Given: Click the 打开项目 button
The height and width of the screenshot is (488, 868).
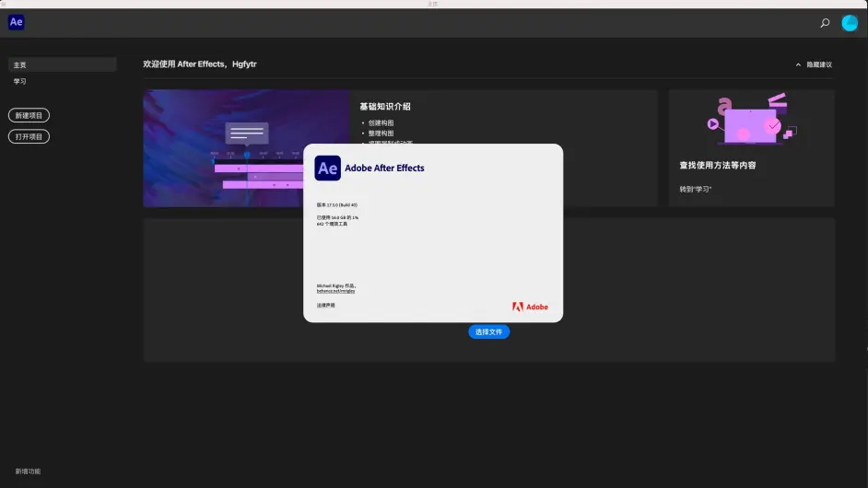Looking at the screenshot, I should (29, 136).
